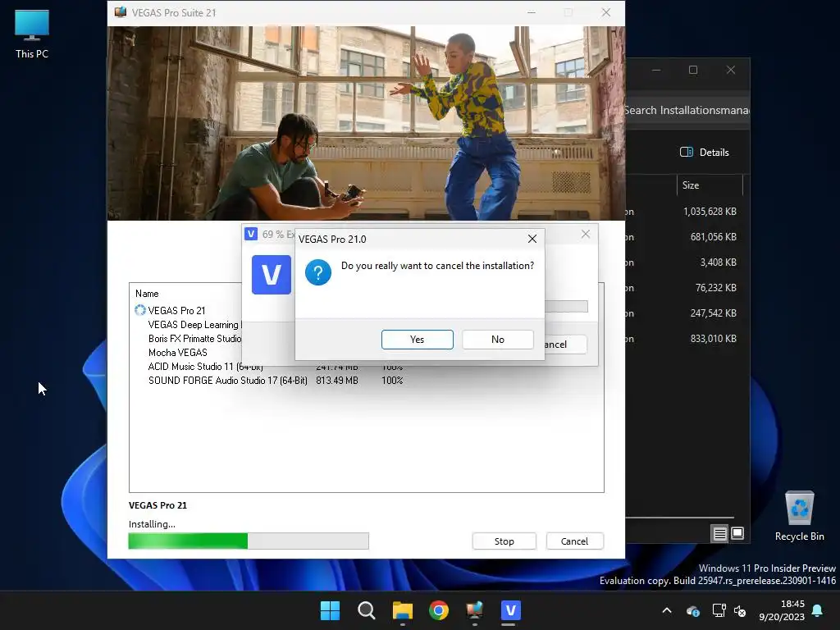Open the notifications bell icon
The image size is (840, 630).
(818, 610)
